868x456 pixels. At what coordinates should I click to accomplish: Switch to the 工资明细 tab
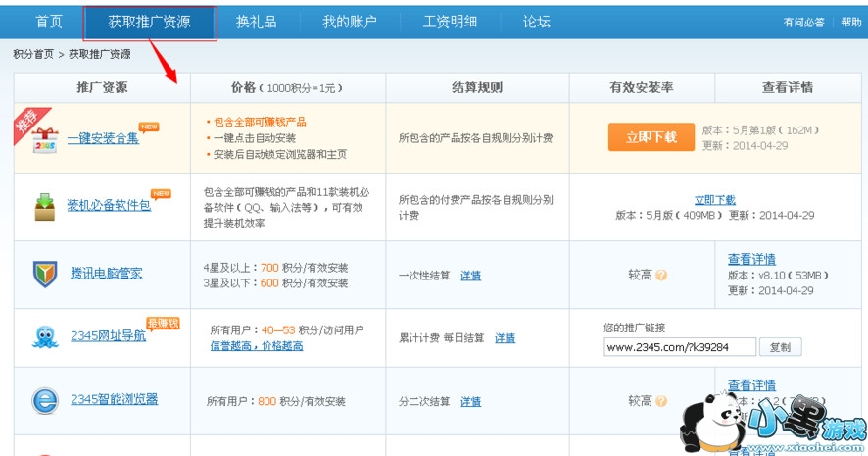coord(450,22)
